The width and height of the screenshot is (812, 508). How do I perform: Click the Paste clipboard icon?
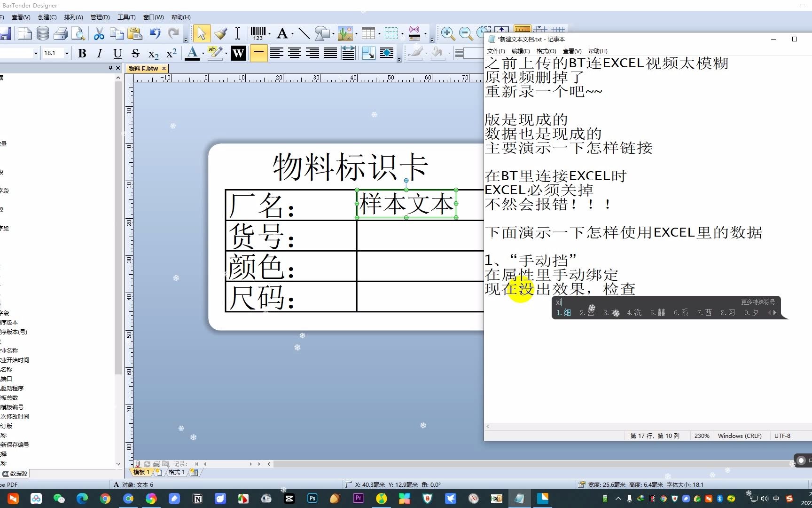pos(135,33)
